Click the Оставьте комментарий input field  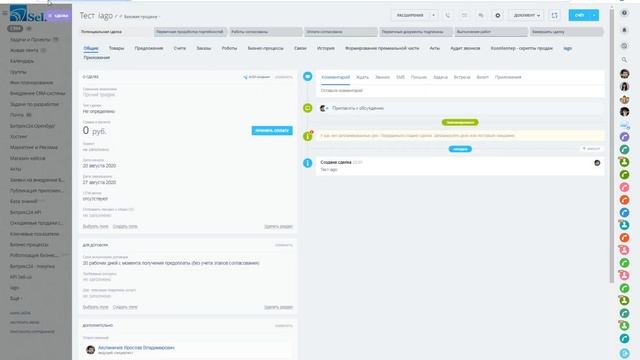(x=460, y=91)
